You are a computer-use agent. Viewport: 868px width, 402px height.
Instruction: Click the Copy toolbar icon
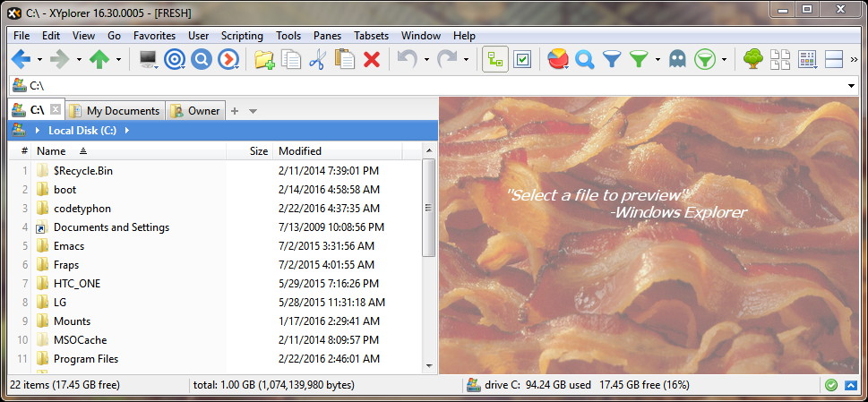pos(291,59)
